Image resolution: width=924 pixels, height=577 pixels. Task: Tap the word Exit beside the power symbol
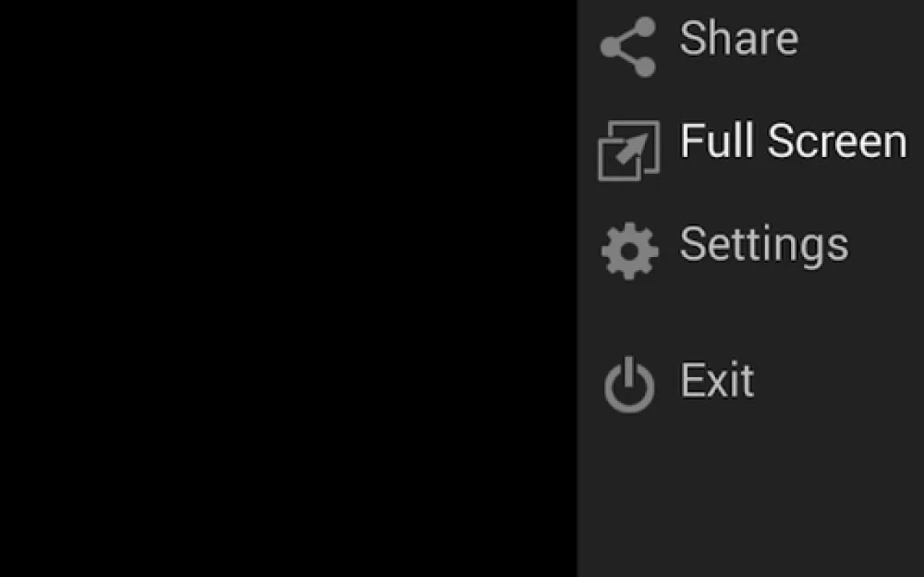click(x=717, y=380)
